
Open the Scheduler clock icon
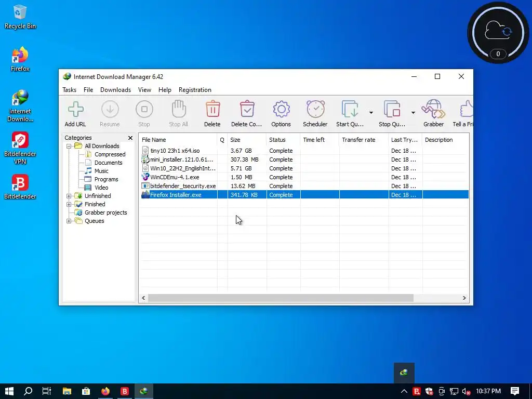pos(315,109)
